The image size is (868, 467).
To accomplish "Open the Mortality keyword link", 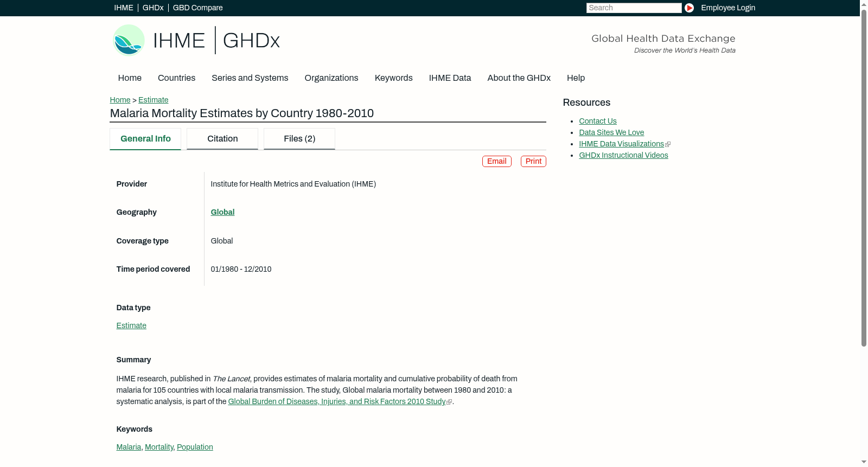I will tap(159, 447).
